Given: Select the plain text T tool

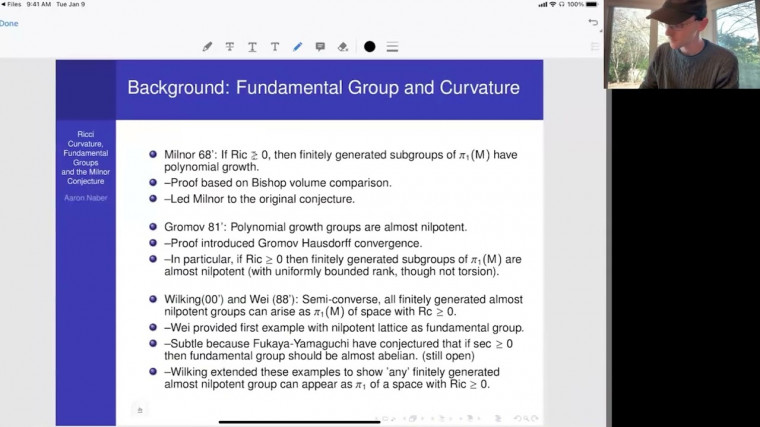Looking at the screenshot, I should tap(275, 47).
